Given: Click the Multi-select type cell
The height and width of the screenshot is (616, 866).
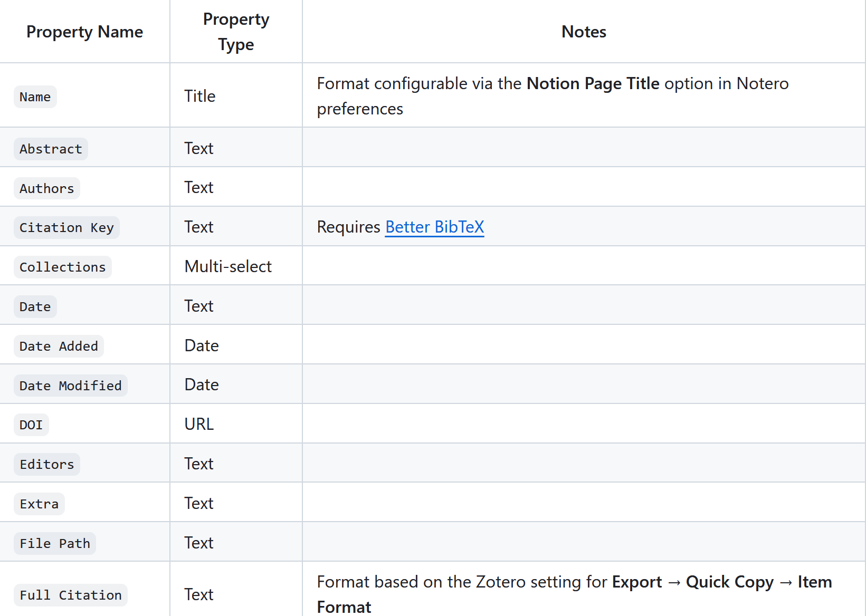Looking at the screenshot, I should tap(228, 266).
